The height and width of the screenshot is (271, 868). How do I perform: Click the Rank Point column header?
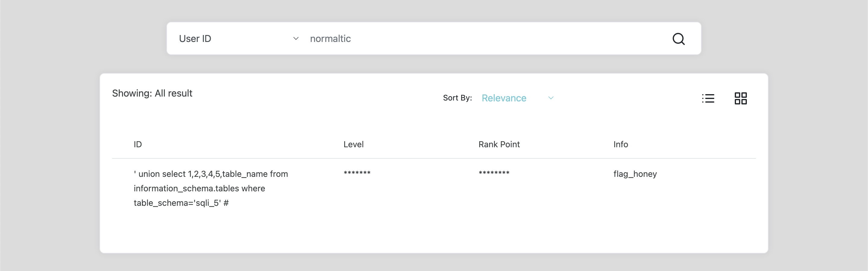click(x=499, y=145)
